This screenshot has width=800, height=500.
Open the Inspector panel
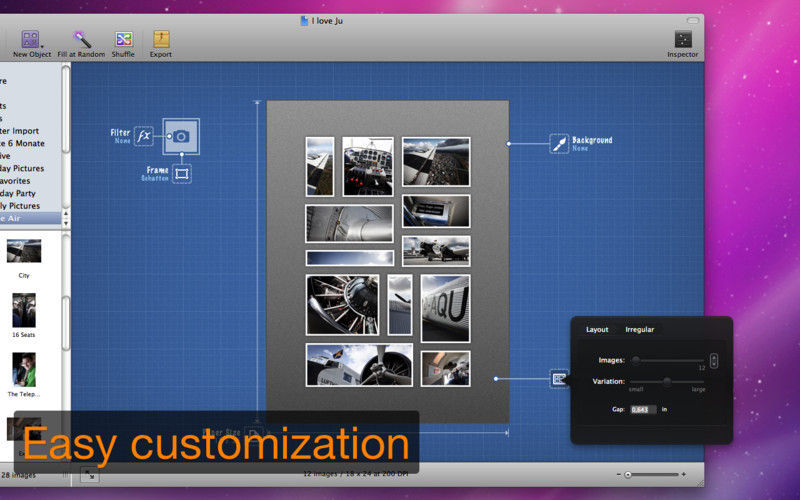683,44
